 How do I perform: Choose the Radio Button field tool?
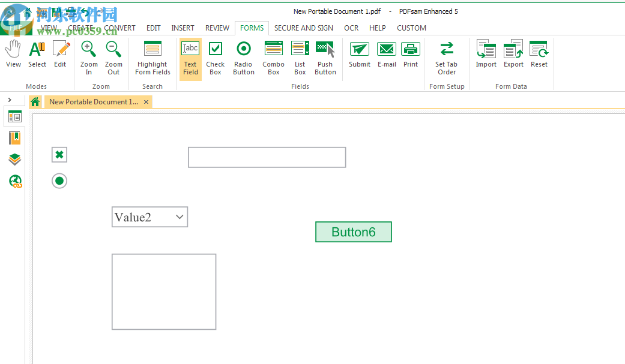[x=244, y=58]
